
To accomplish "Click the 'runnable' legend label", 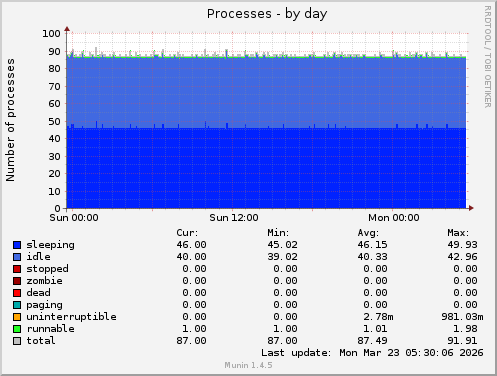I will [x=51, y=329].
